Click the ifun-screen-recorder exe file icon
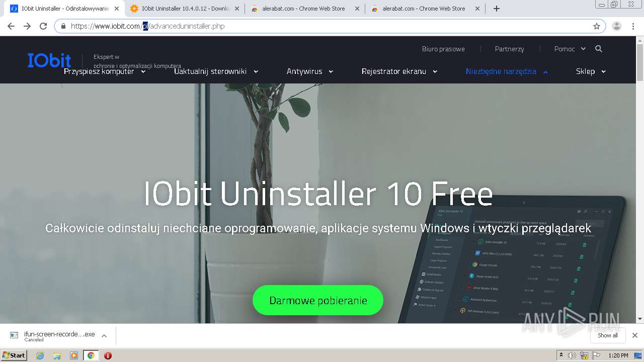The image size is (644, 362). pos(14,335)
